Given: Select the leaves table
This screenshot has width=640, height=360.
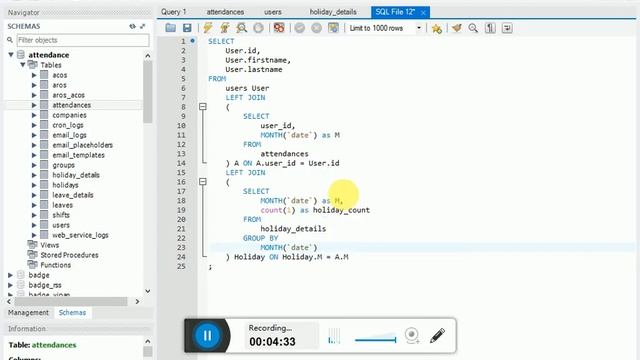Looking at the screenshot, I should pos(62,205).
